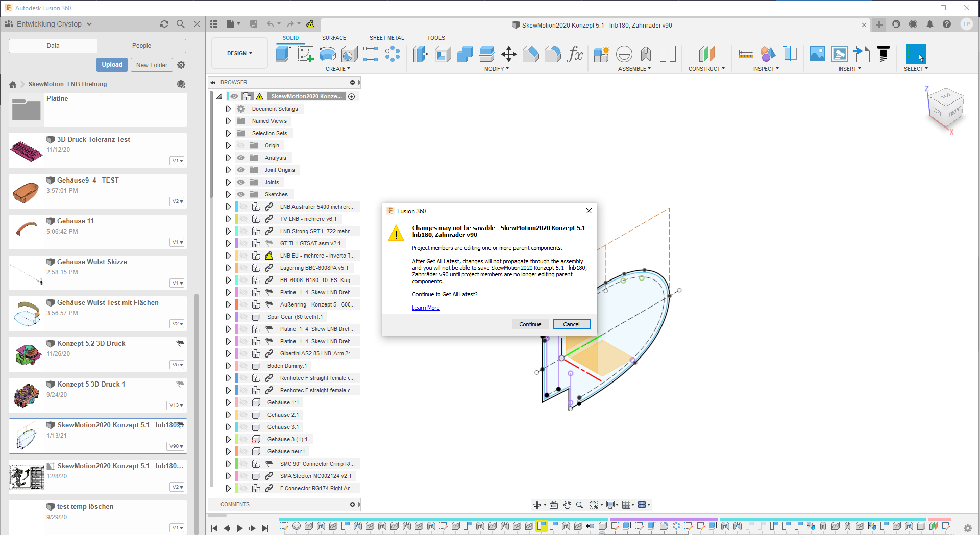Toggle visibility of the Sketches folder
This screenshot has width=980, height=535.
(241, 194)
